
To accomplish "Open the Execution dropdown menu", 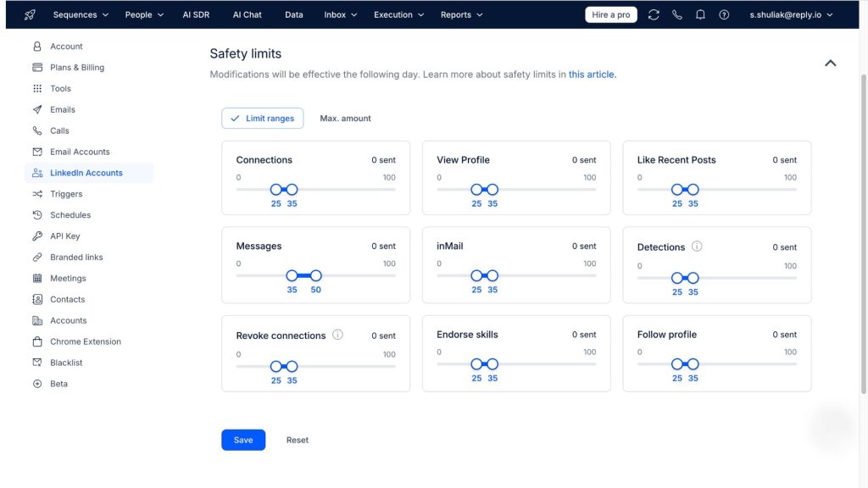I will tap(398, 15).
